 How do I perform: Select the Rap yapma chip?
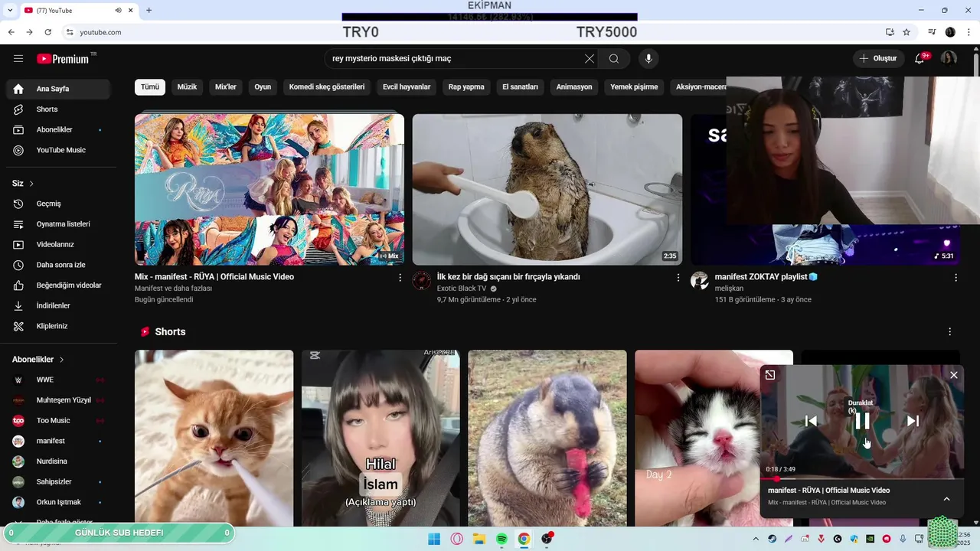(x=466, y=87)
